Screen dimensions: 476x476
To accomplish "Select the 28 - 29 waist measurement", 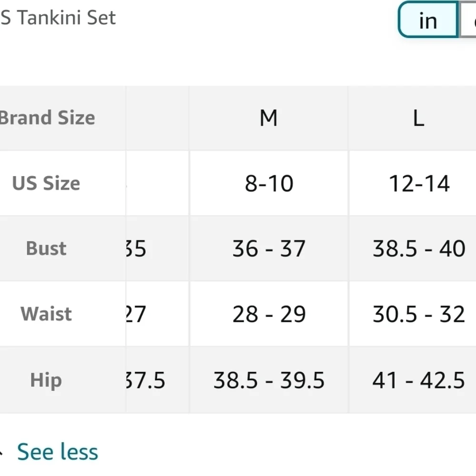I will click(269, 314).
